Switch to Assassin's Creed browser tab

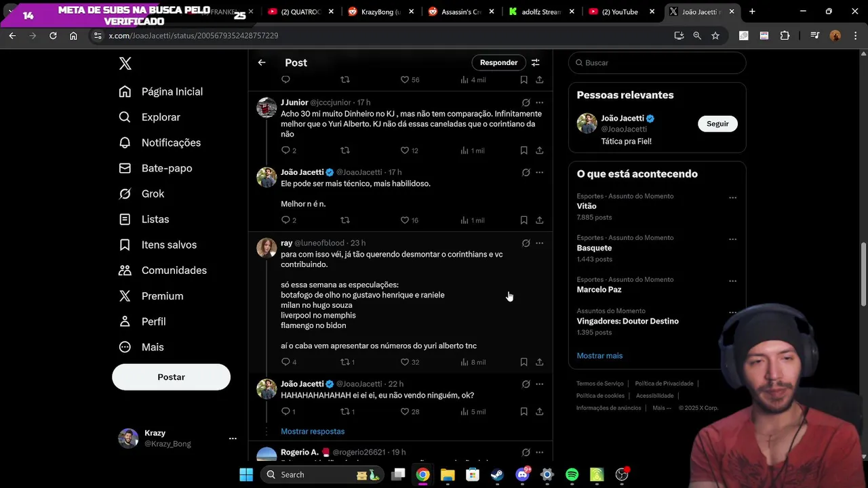[x=460, y=12]
